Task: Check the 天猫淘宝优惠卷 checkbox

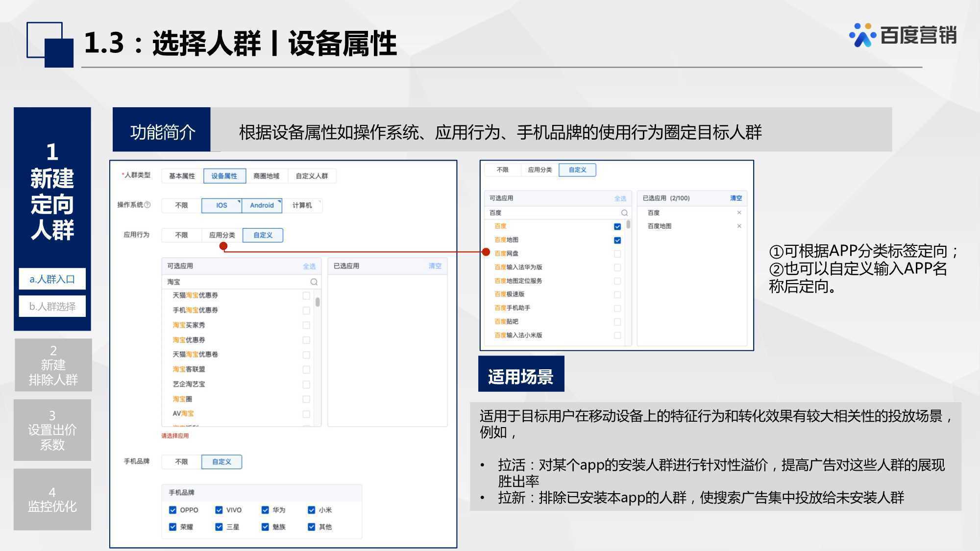Action: 306,355
